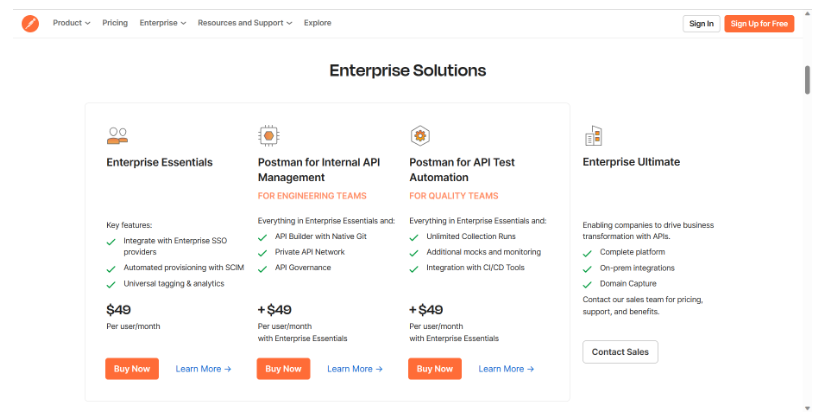The image size is (822, 420).
Task: Open the Explore nav link
Action: [317, 23]
